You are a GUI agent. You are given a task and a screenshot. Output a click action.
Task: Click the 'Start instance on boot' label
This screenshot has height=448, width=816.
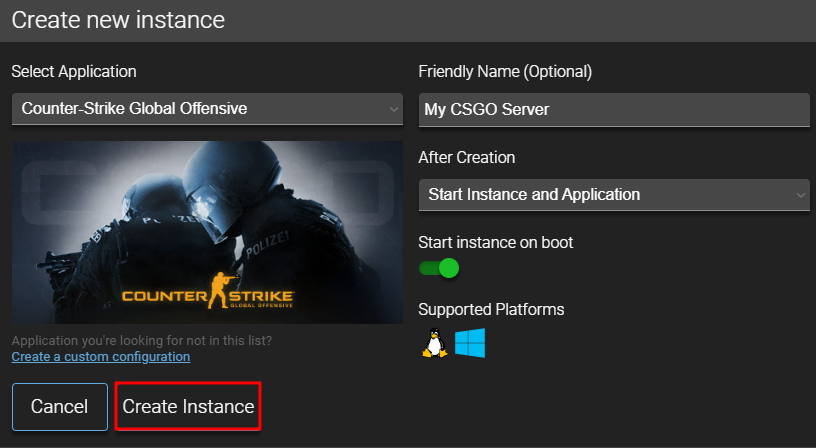(495, 242)
